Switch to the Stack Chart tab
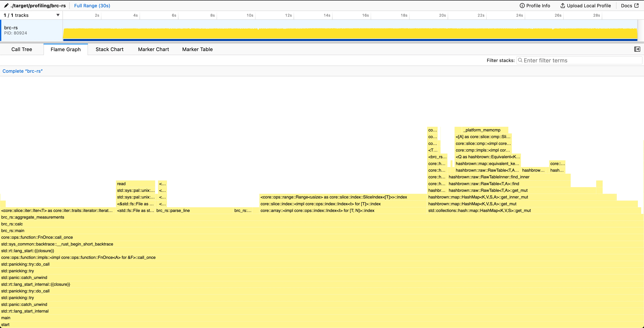The width and height of the screenshot is (644, 328). (x=110, y=49)
